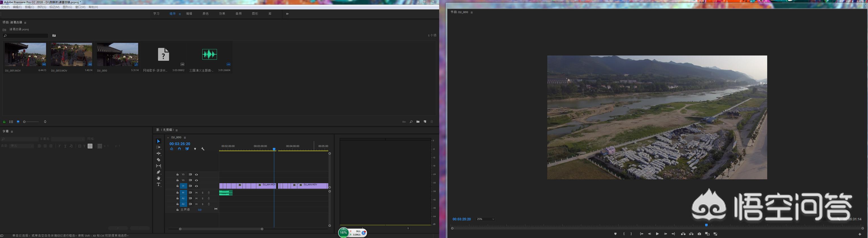868x238 pixels.
Task: Open the project panel hamburger menu
Action: pos(25,23)
